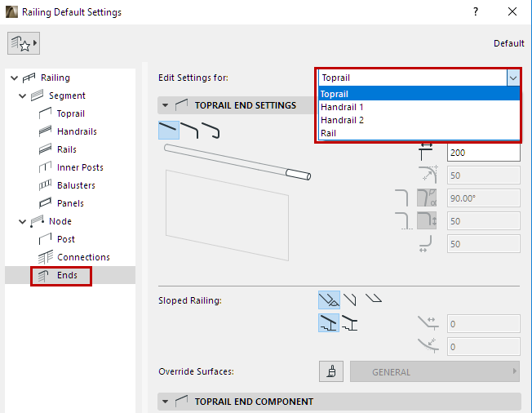The width and height of the screenshot is (532, 413).
Task: Toggle the second sloped railing connection option
Action: point(350,323)
